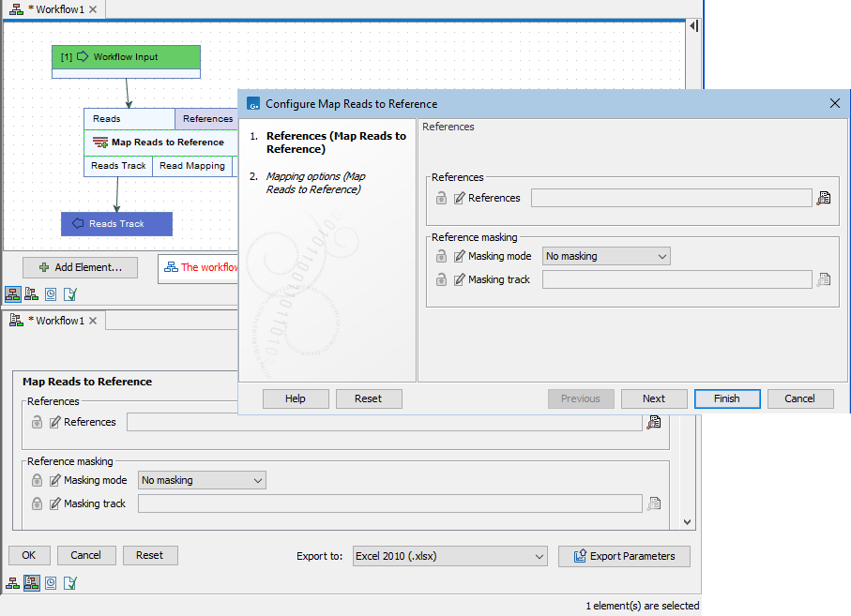Browse for a References file in the dialog

tap(825, 197)
